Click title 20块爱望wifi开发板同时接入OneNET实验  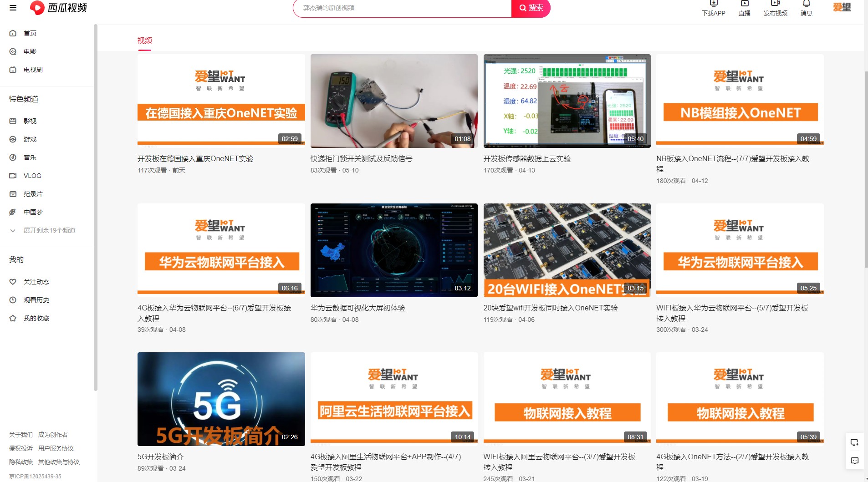click(551, 308)
